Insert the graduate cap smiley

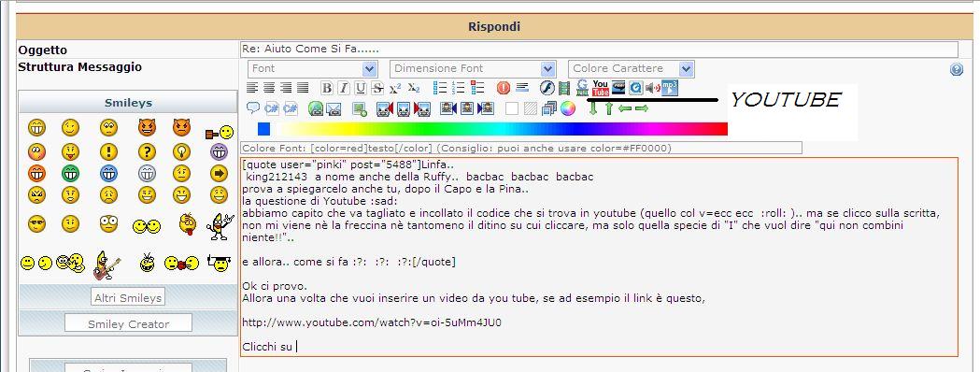(219, 264)
